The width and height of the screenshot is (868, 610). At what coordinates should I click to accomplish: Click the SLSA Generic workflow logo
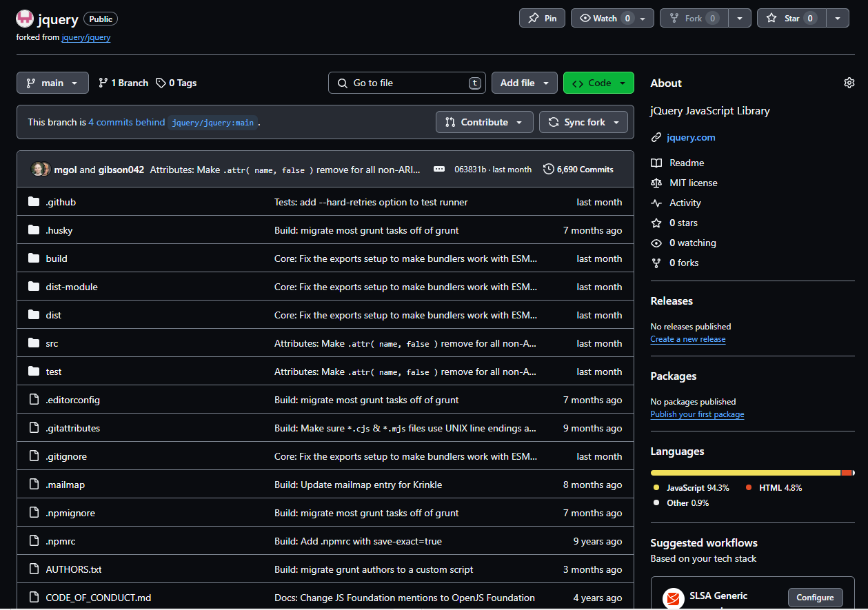tap(673, 598)
